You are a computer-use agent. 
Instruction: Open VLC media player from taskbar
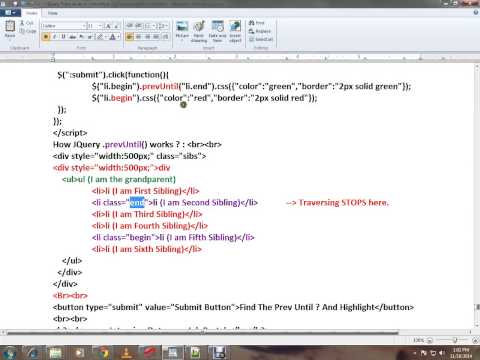coord(126,353)
